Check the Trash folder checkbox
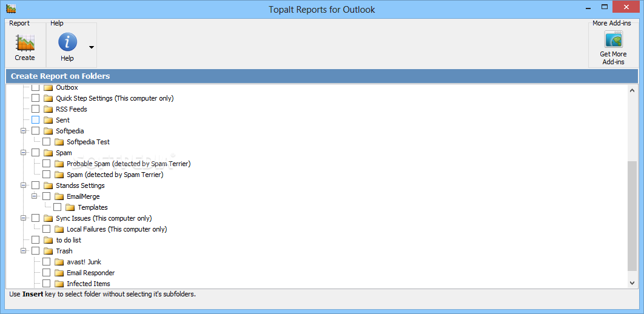Viewport: 644px width, 314px height. coord(36,251)
